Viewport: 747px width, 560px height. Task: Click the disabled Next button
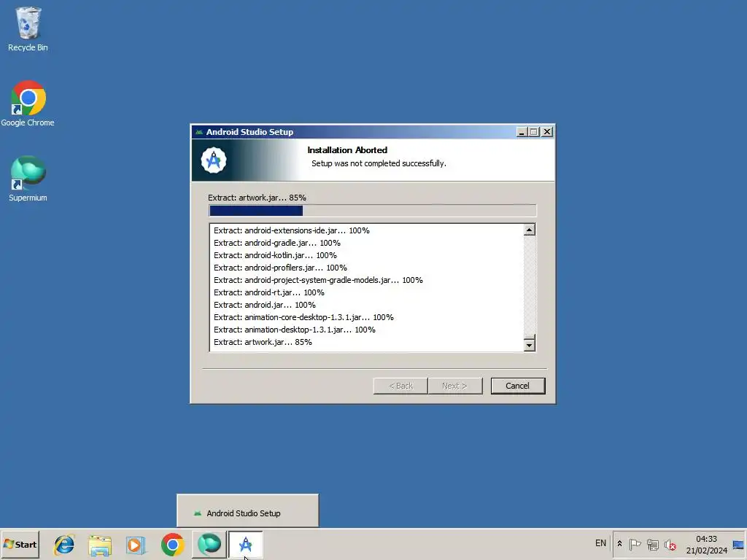455,386
